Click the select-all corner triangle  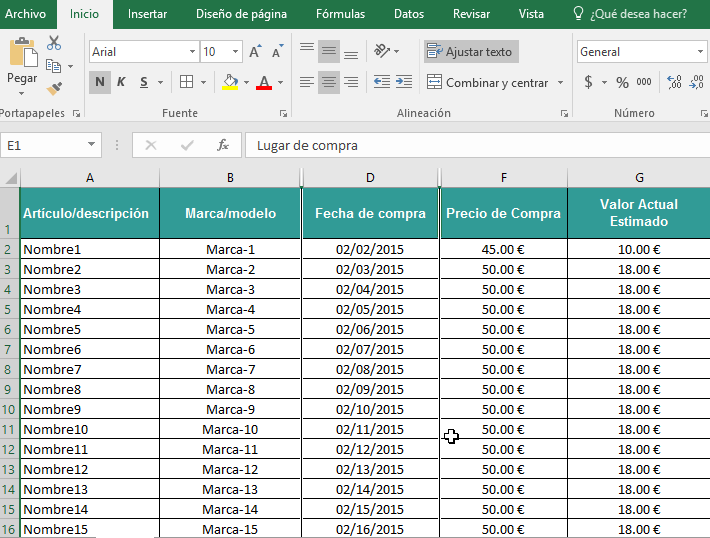[x=10, y=178]
